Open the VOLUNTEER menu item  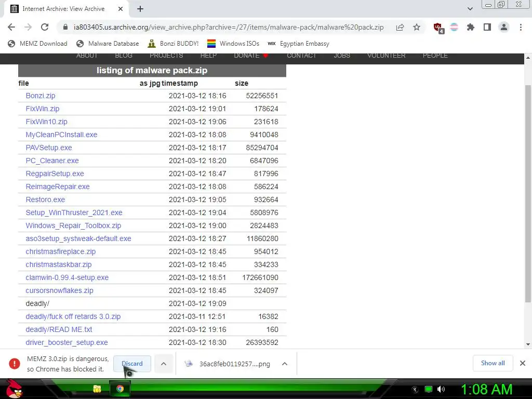[386, 56]
